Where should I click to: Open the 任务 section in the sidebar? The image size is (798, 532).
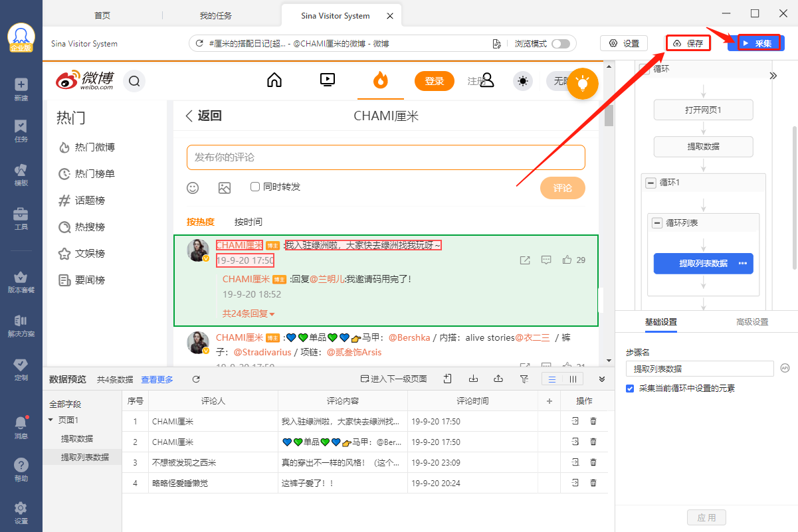tap(21, 130)
